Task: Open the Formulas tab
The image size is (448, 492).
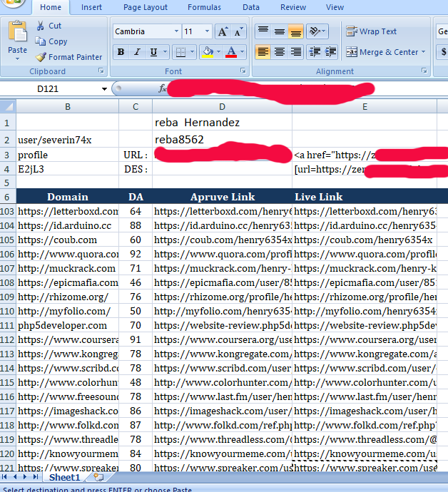Action: click(204, 7)
